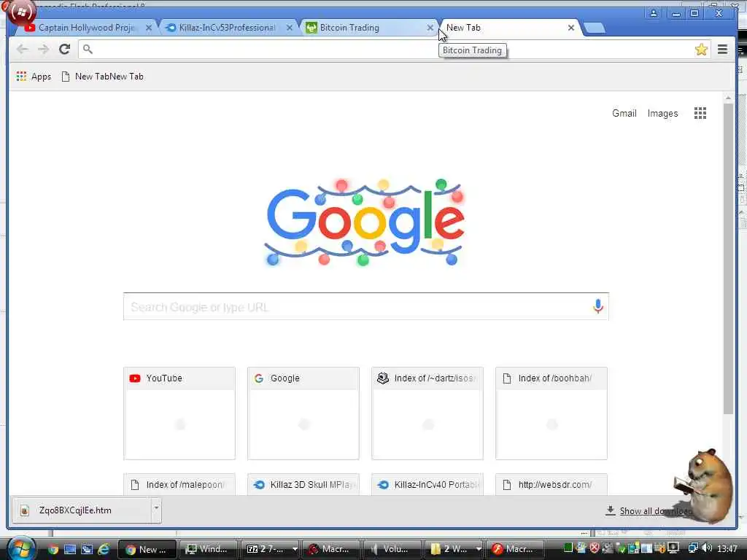Expand the Zqo8BXCqjIEe.htm download options arrow
Screen dimensions: 747x560
click(156, 508)
